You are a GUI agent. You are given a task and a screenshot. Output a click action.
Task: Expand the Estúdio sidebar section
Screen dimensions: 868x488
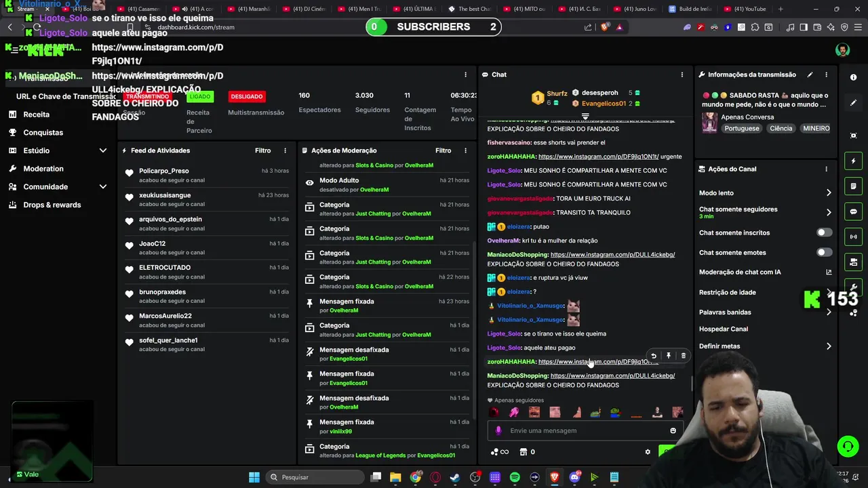coord(102,150)
